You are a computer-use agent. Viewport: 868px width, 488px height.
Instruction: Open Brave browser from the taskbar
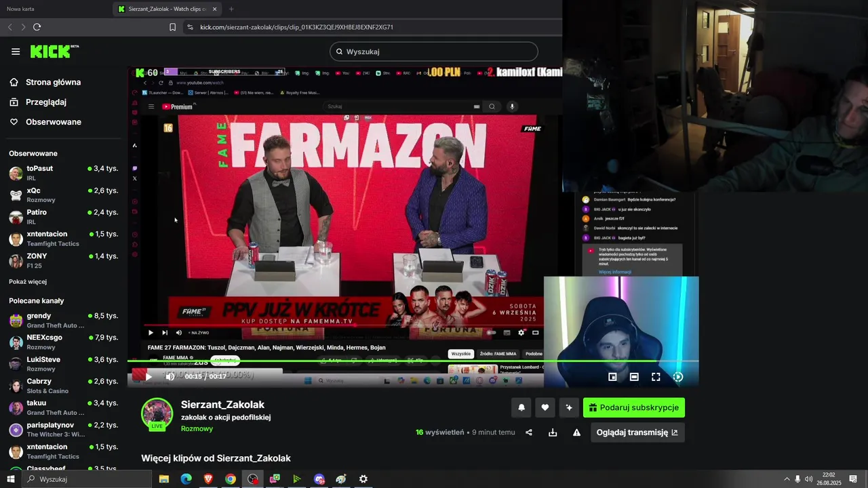208,479
